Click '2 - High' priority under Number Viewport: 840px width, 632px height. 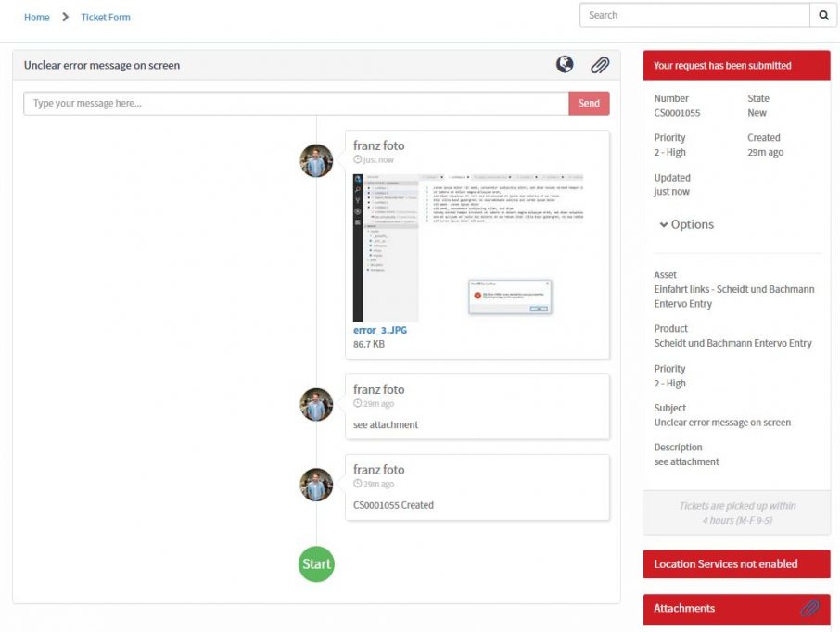tap(669, 152)
